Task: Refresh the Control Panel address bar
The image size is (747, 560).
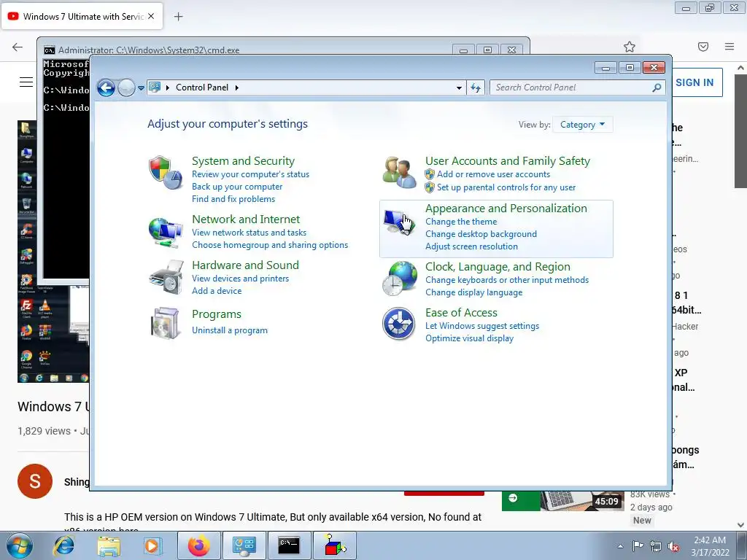Action: coord(476,87)
